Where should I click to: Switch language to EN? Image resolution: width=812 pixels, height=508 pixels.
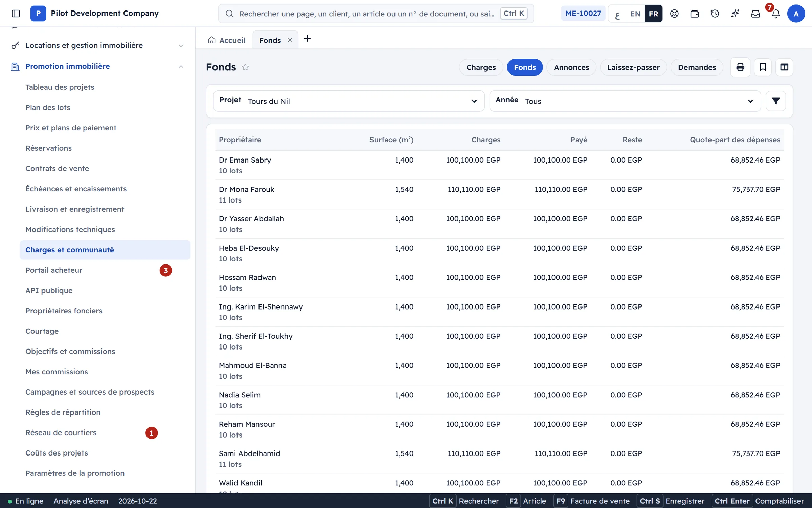[x=635, y=14]
